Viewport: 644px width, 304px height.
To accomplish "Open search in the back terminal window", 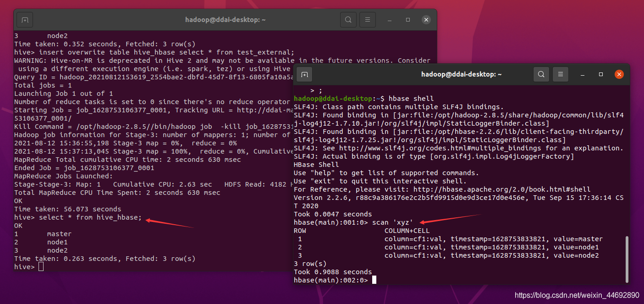I will click(x=348, y=20).
